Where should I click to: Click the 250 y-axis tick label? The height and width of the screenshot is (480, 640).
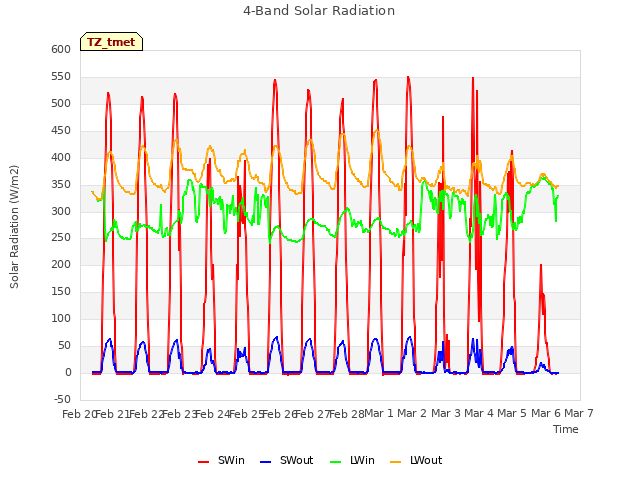click(x=61, y=238)
